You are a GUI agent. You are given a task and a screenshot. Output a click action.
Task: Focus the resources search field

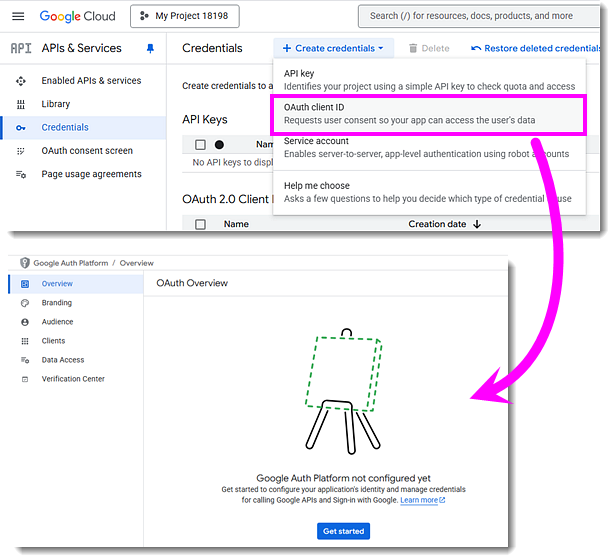[x=479, y=16]
